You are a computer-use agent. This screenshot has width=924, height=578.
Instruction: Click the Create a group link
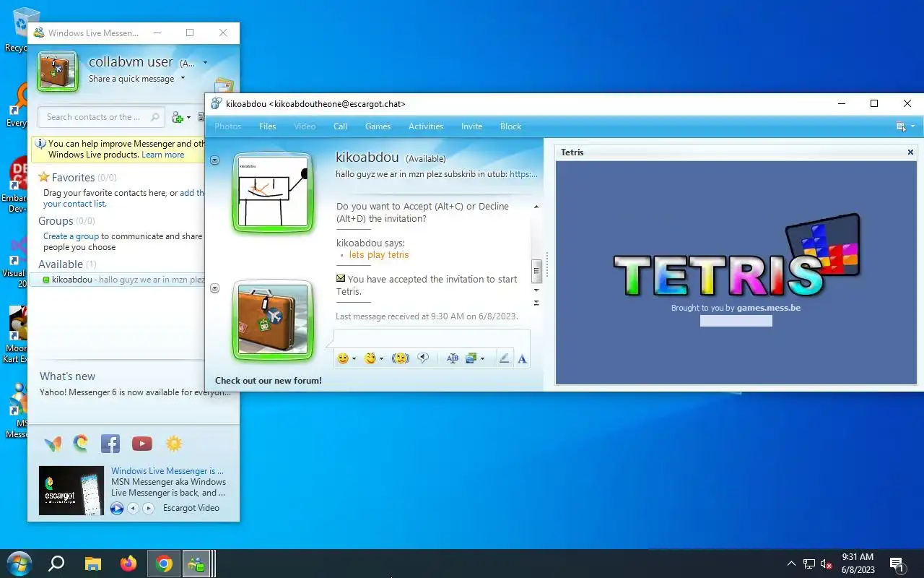pos(71,236)
